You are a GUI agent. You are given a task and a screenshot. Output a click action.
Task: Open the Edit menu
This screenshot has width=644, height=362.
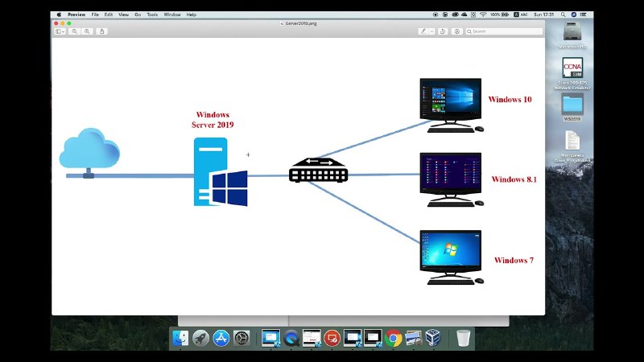coord(109,14)
